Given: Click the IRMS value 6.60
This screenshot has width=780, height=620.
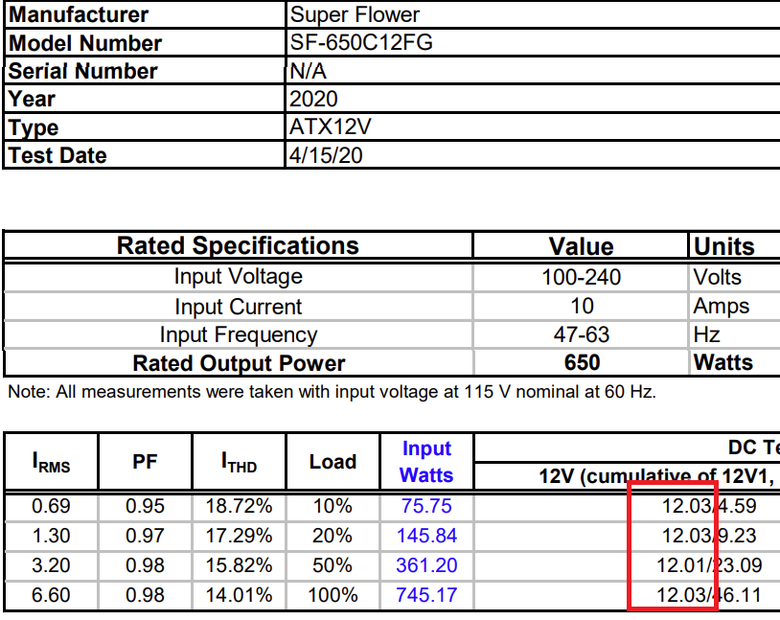Looking at the screenshot, I should 51,595.
